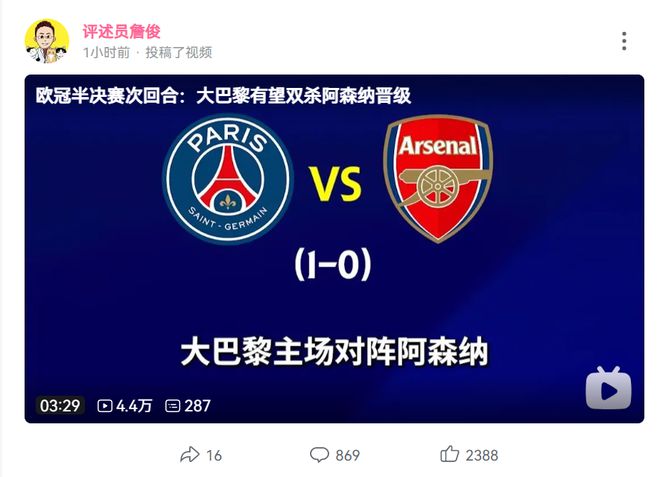
Task: Open the three-dot more options menu
Action: (624, 41)
